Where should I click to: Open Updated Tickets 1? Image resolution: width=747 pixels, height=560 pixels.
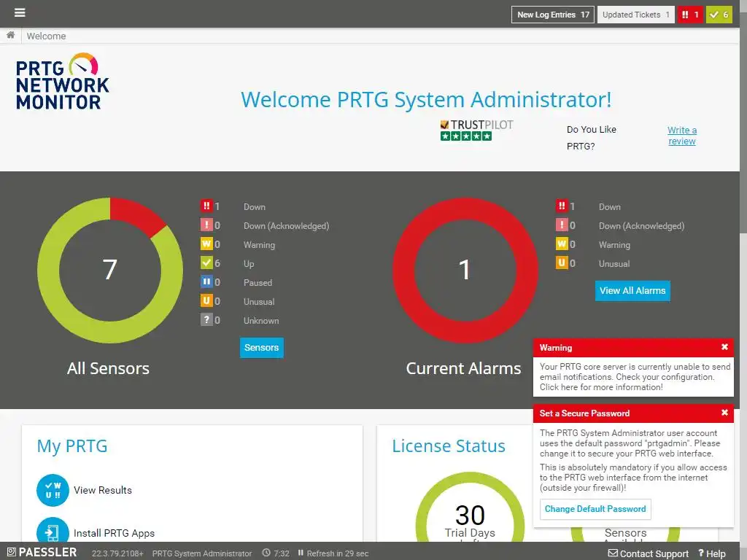(x=635, y=15)
